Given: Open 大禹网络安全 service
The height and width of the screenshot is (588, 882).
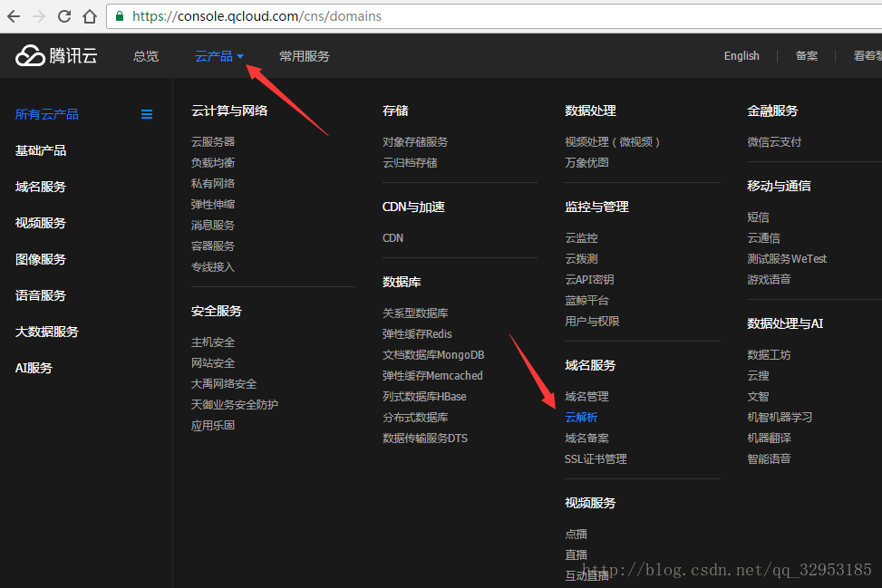Looking at the screenshot, I should pyautogui.click(x=223, y=383).
